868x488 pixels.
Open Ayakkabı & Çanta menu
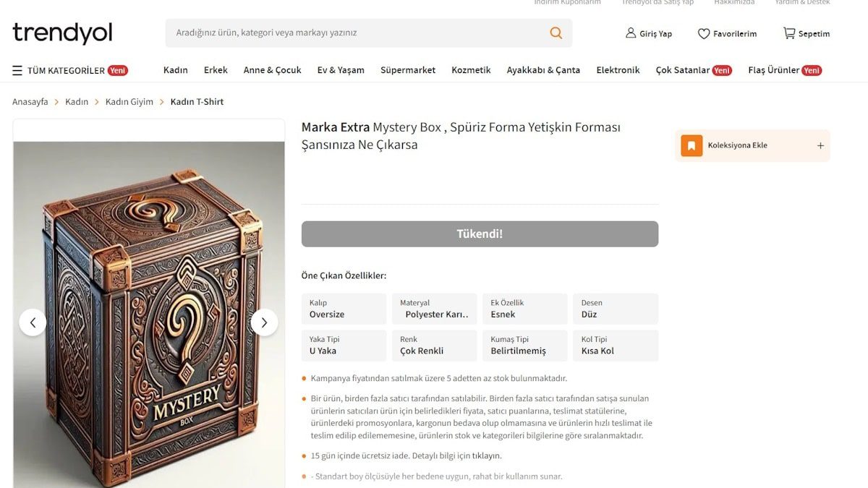pos(543,70)
